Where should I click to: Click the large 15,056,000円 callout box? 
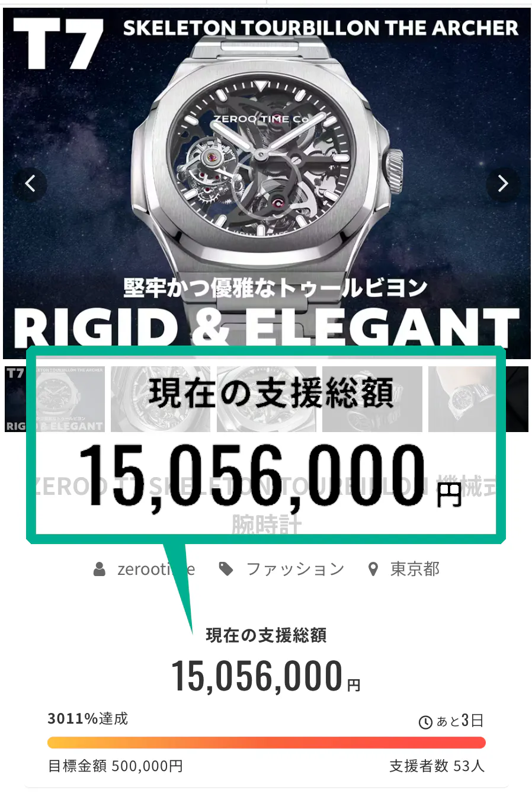click(x=266, y=445)
